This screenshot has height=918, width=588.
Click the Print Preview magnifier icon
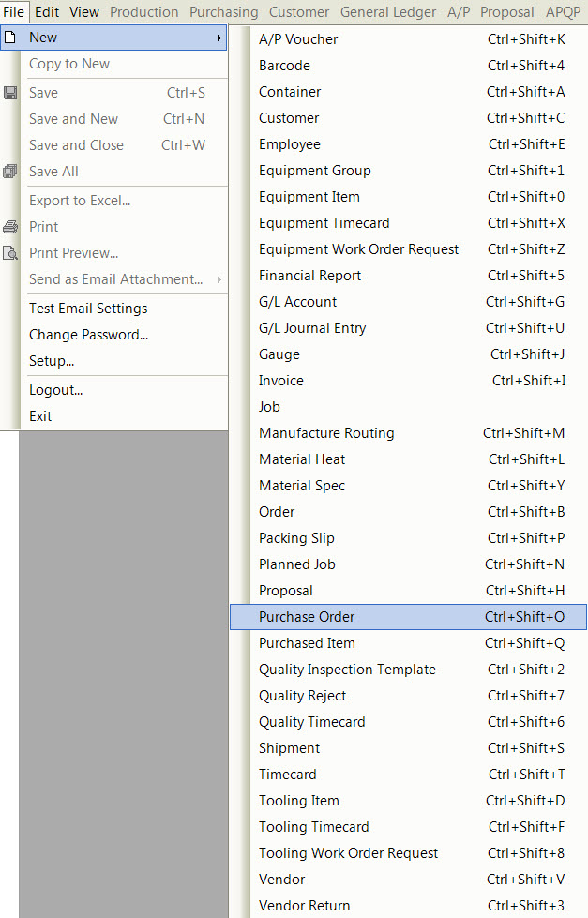(x=10, y=253)
